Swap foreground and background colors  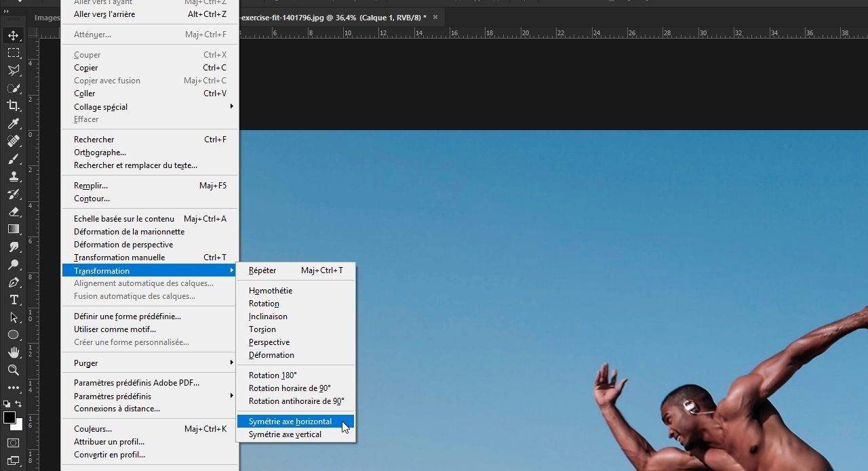pos(19,404)
